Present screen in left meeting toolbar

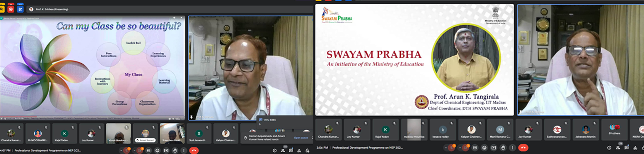166,150
